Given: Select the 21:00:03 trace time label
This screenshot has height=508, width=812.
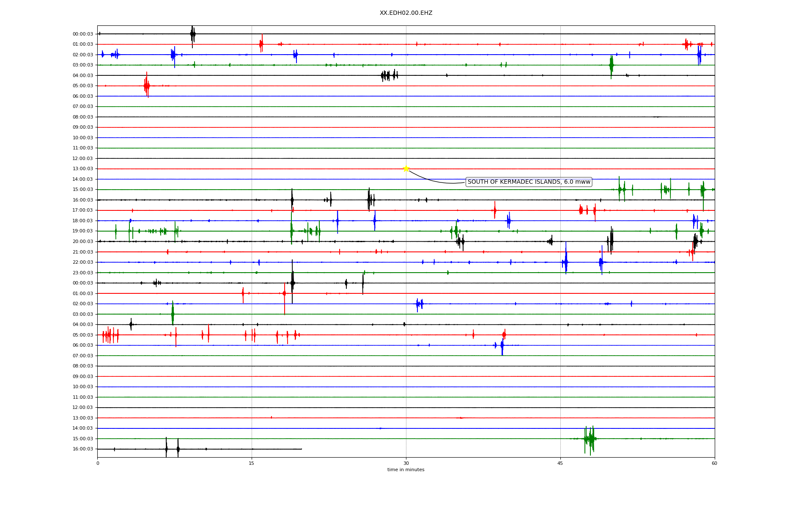Looking at the screenshot, I should pos(83,252).
